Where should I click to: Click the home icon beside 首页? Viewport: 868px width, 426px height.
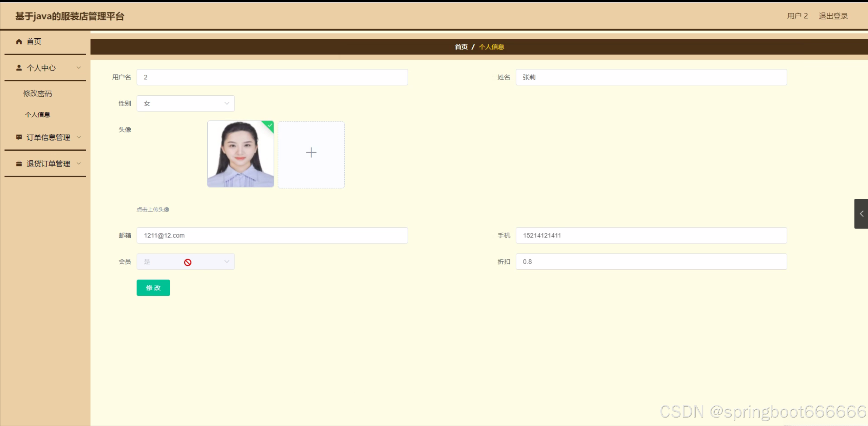(x=19, y=41)
